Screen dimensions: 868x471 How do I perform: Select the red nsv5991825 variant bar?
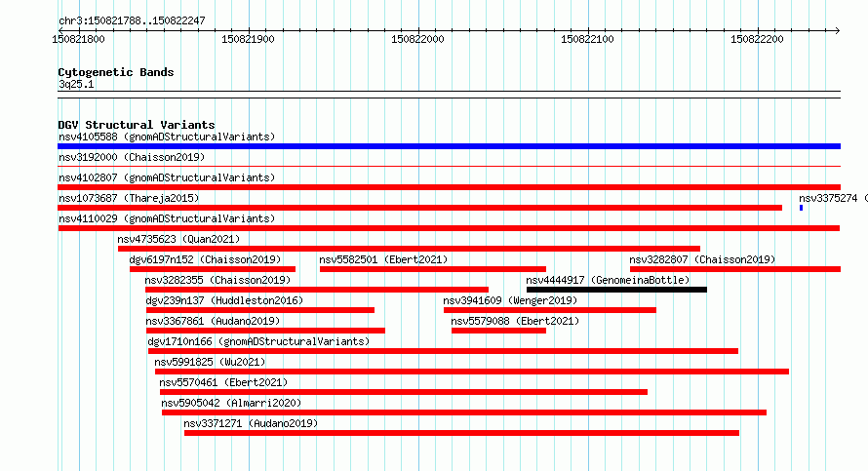point(472,372)
